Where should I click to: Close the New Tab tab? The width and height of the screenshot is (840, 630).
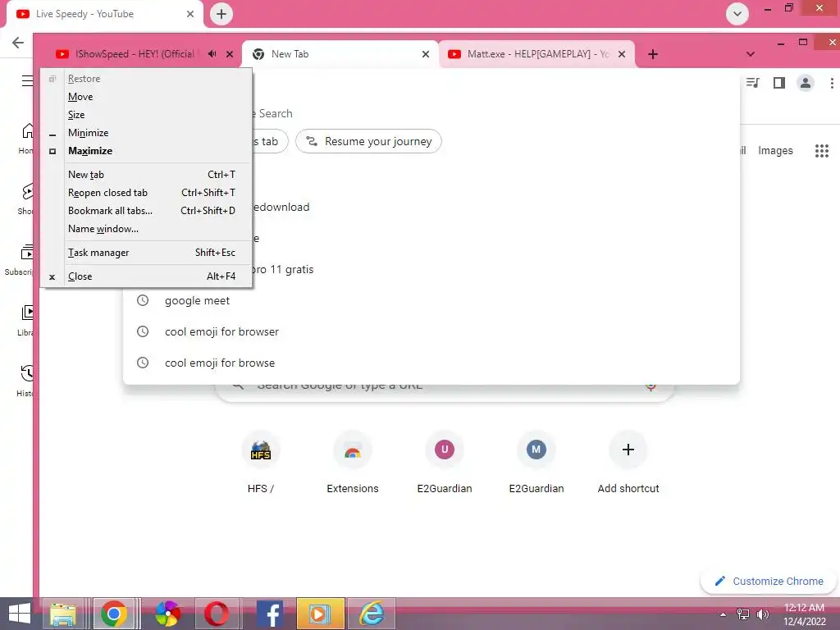point(426,54)
